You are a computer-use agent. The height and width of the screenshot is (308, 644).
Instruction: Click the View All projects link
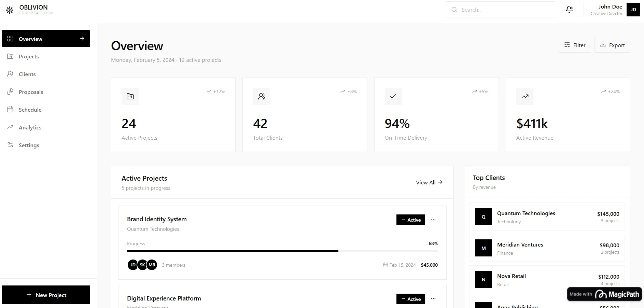pyautogui.click(x=429, y=182)
